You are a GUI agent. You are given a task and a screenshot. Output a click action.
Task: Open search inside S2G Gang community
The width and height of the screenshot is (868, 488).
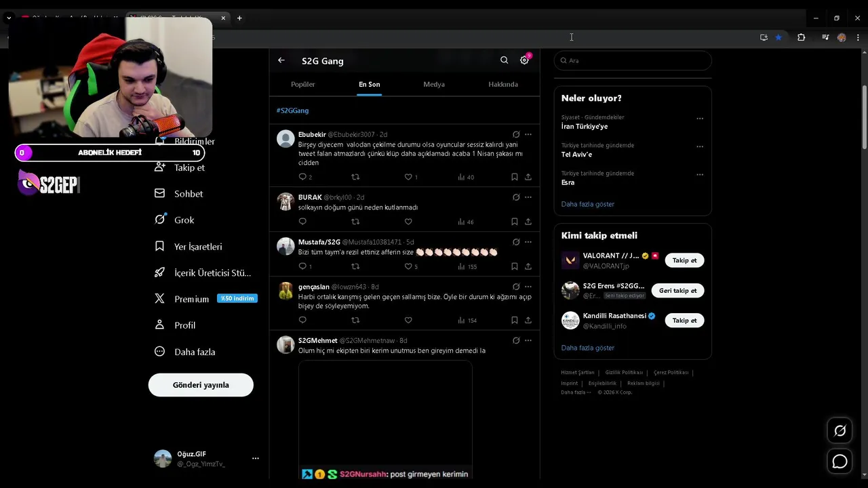(x=504, y=60)
